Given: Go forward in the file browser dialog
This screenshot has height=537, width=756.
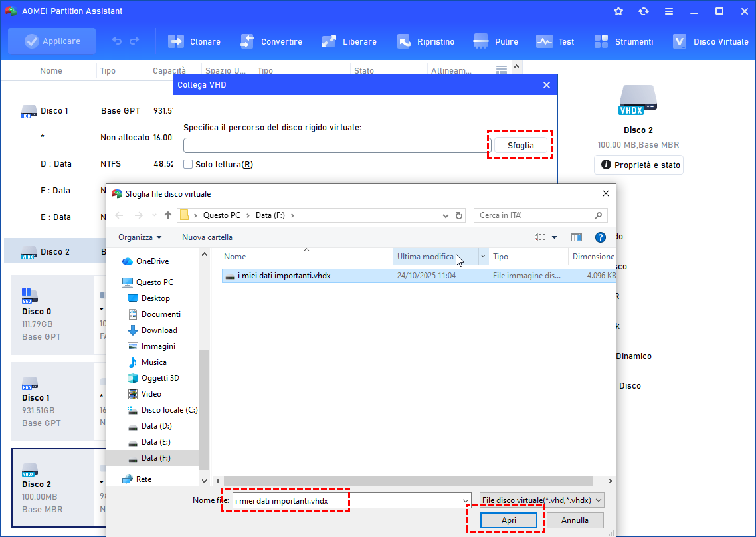Looking at the screenshot, I should 138,215.
